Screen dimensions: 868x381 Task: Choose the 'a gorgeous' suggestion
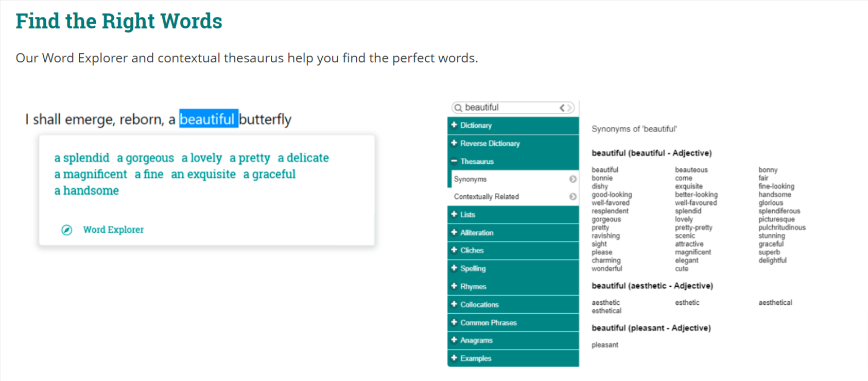pyautogui.click(x=145, y=158)
